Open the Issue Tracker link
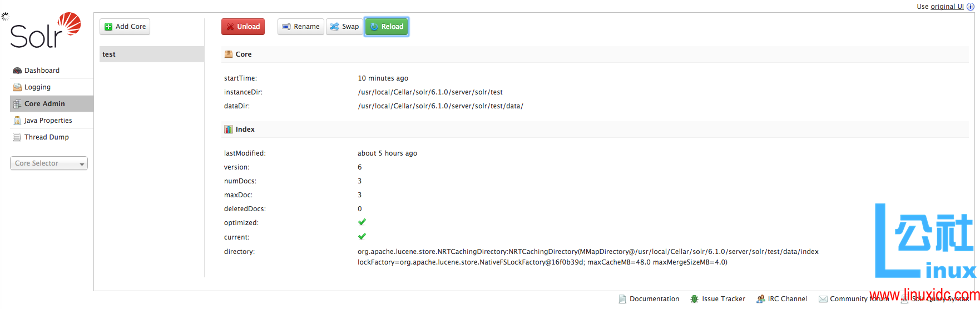 pos(723,299)
